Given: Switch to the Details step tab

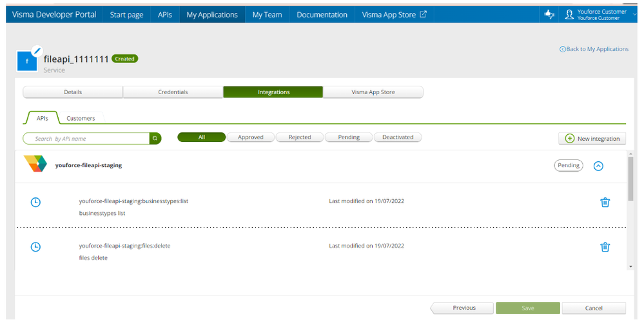Looking at the screenshot, I should (73, 92).
